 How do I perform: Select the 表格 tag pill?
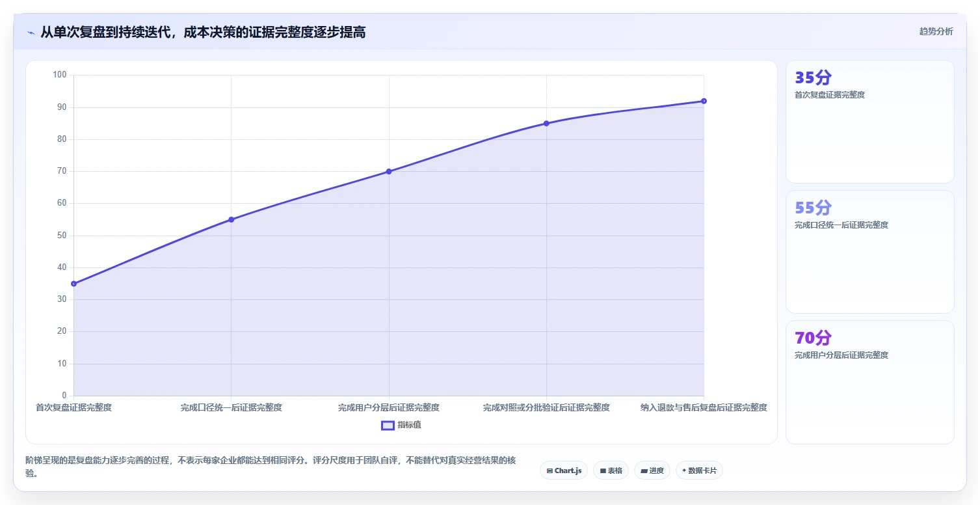(611, 471)
